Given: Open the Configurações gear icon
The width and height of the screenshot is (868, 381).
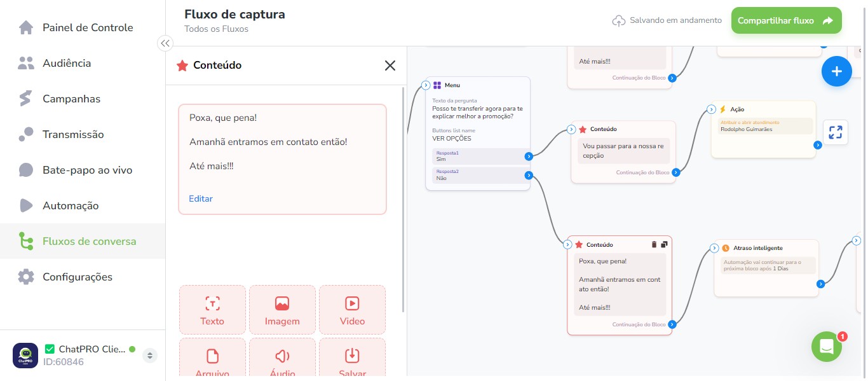Looking at the screenshot, I should pyautogui.click(x=26, y=277).
